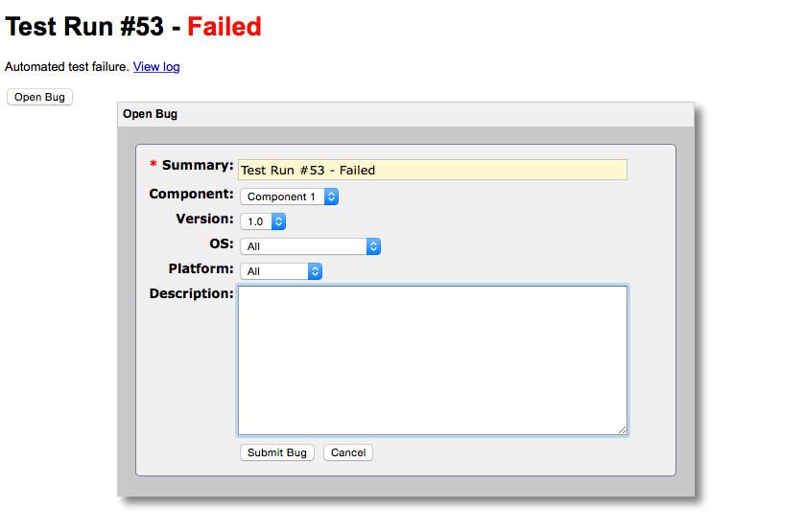Focus the Summary text field

tap(433, 170)
